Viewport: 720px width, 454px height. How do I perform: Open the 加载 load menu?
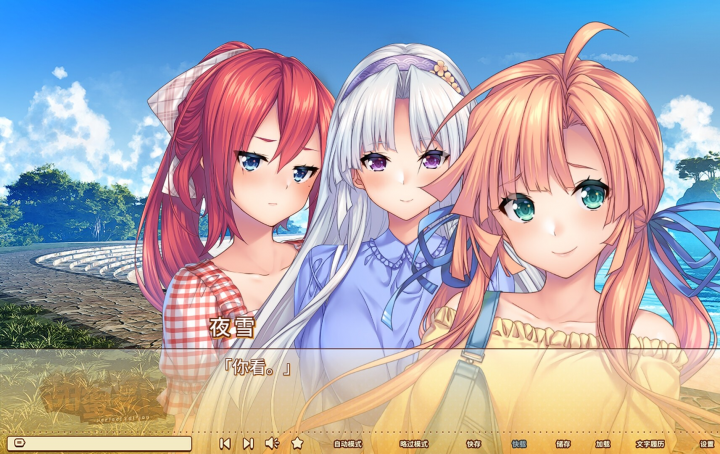603,443
